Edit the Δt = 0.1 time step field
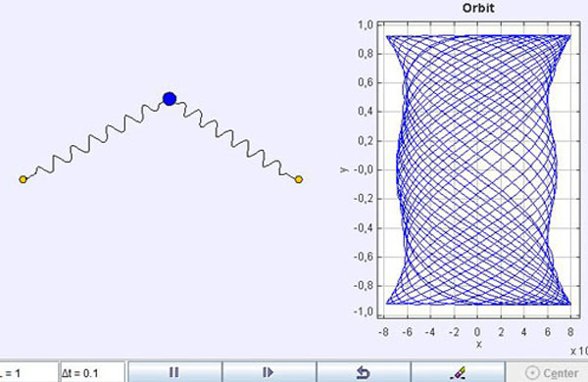Image resolution: width=588 pixels, height=382 pixels. point(92,372)
